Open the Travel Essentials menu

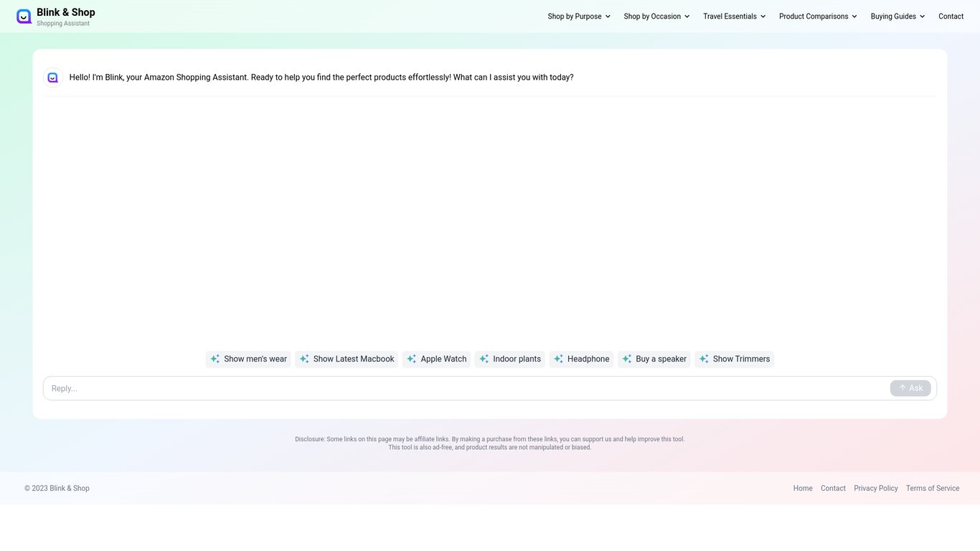tap(735, 17)
